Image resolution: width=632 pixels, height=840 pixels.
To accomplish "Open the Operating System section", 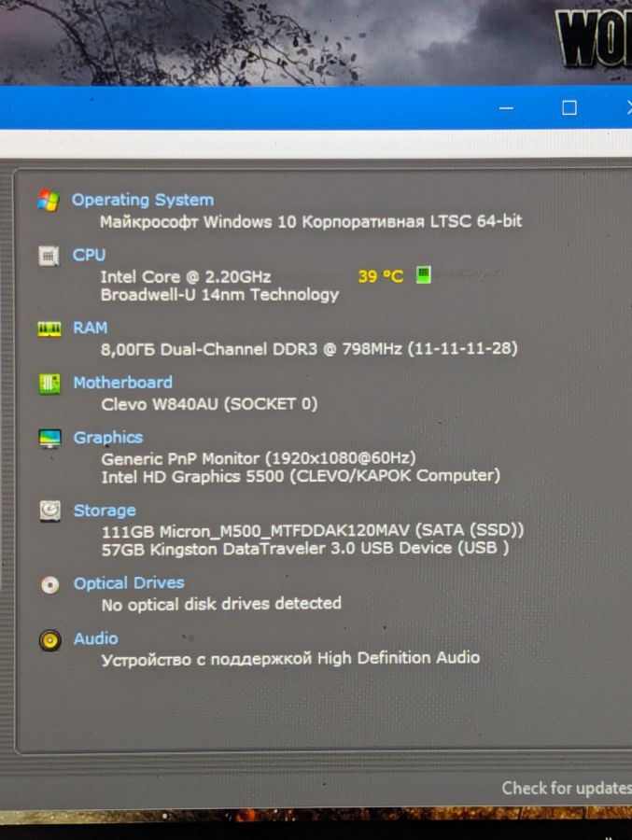I will pyautogui.click(x=143, y=200).
